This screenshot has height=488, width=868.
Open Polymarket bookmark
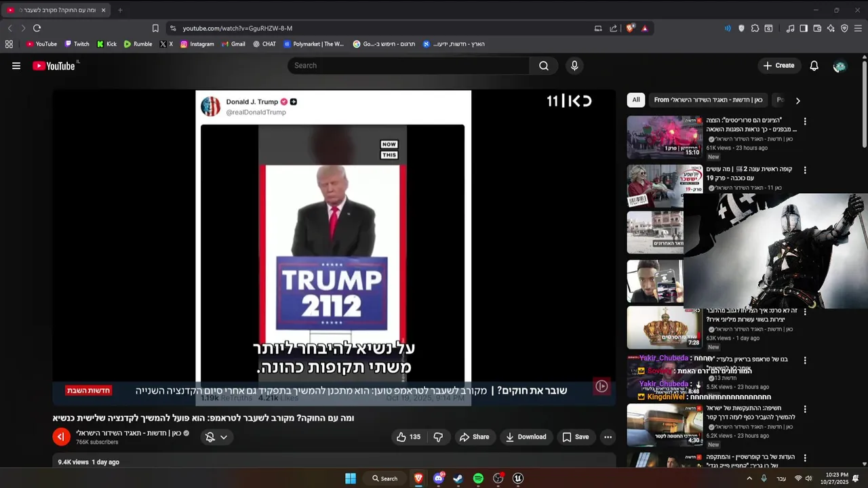click(313, 44)
